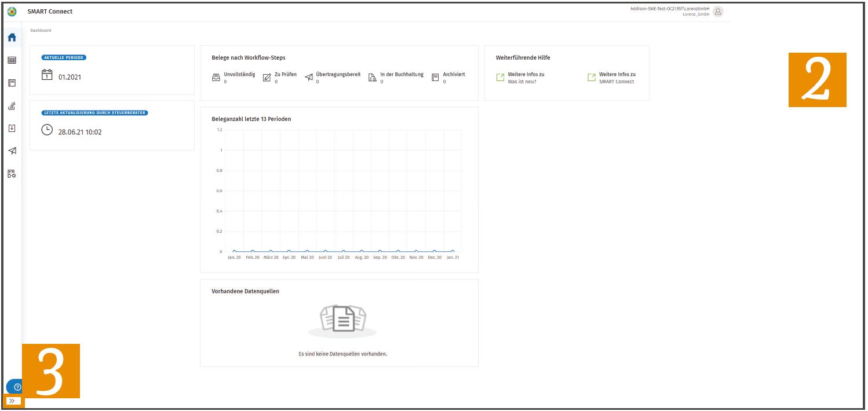Click the AKTUELLE PERIODE badge

tap(64, 58)
